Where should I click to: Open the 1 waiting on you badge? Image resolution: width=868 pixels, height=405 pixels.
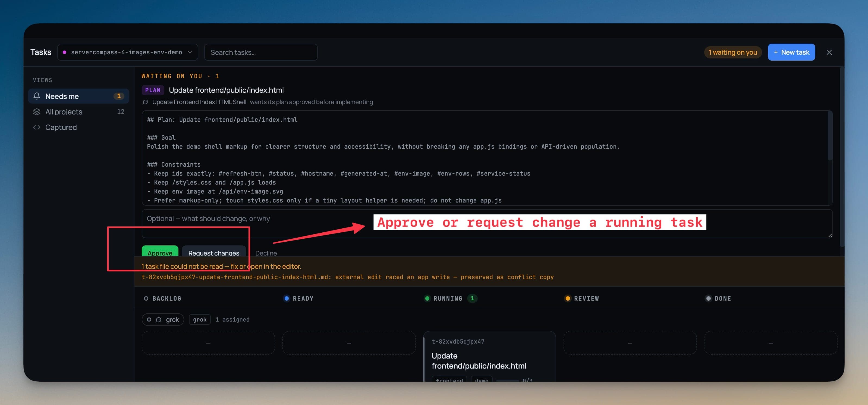click(x=732, y=52)
